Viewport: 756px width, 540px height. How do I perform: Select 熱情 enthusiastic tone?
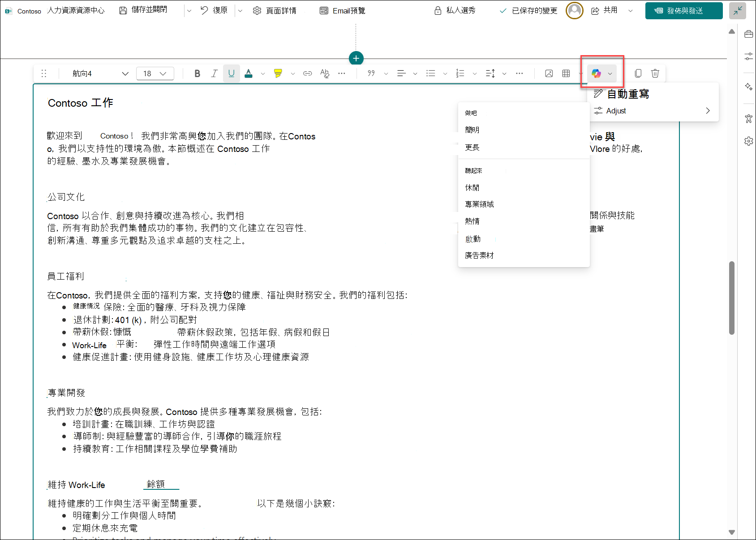(x=524, y=221)
